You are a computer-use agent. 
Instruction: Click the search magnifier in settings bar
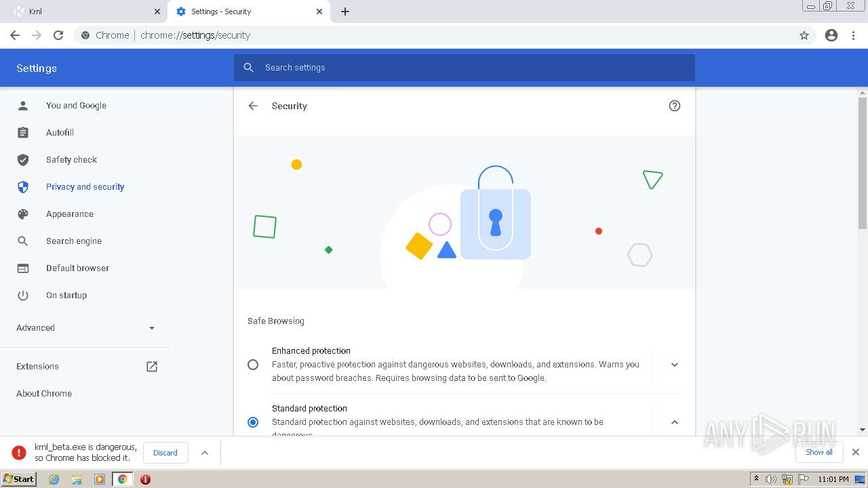[249, 68]
